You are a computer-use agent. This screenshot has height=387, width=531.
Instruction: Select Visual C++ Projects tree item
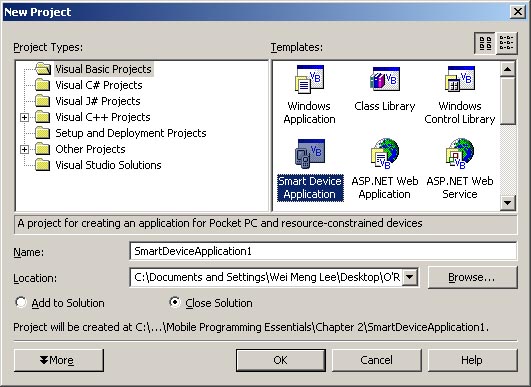pos(103,117)
